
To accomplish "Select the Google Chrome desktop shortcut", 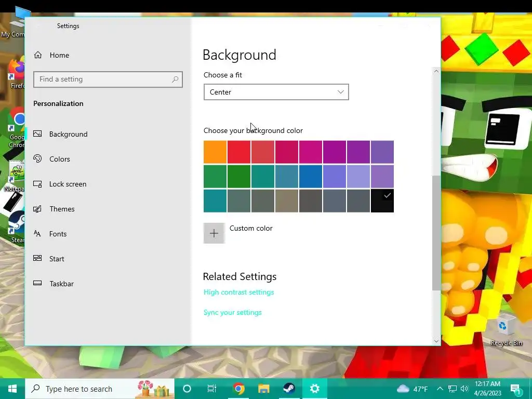I will (16, 128).
